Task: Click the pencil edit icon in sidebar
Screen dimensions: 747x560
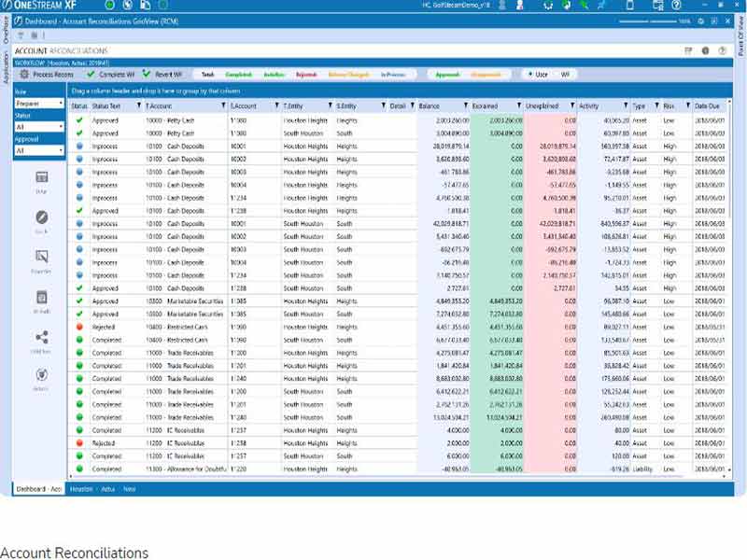Action: (41, 217)
